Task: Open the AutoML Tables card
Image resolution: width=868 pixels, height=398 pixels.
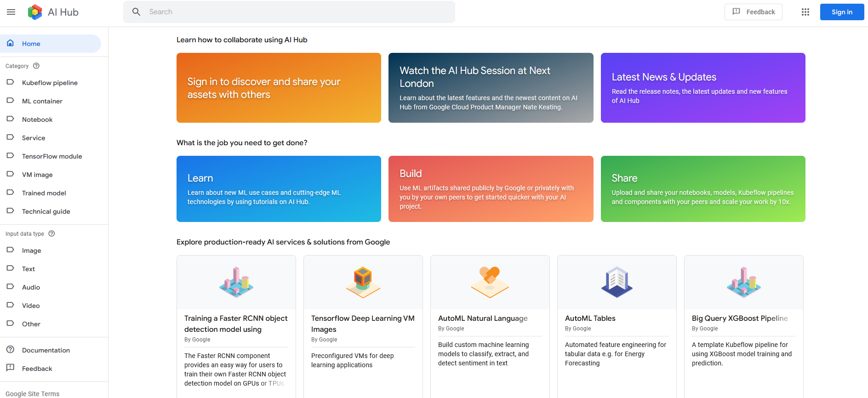Action: [x=617, y=322]
